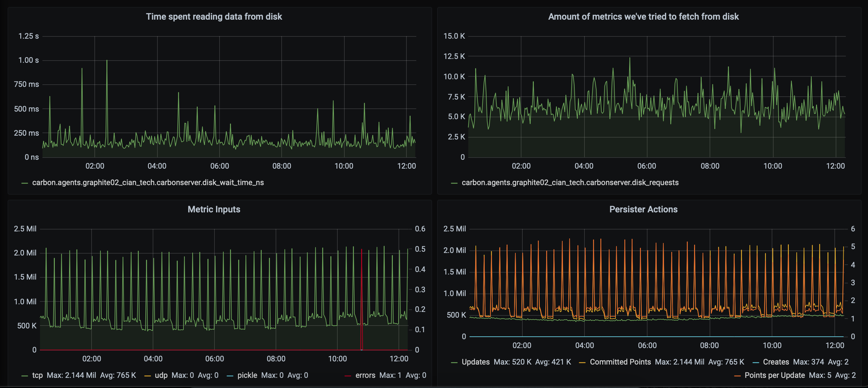868x388 pixels.
Task: Click the orange Points per Update color line
Action: pyautogui.click(x=737, y=376)
